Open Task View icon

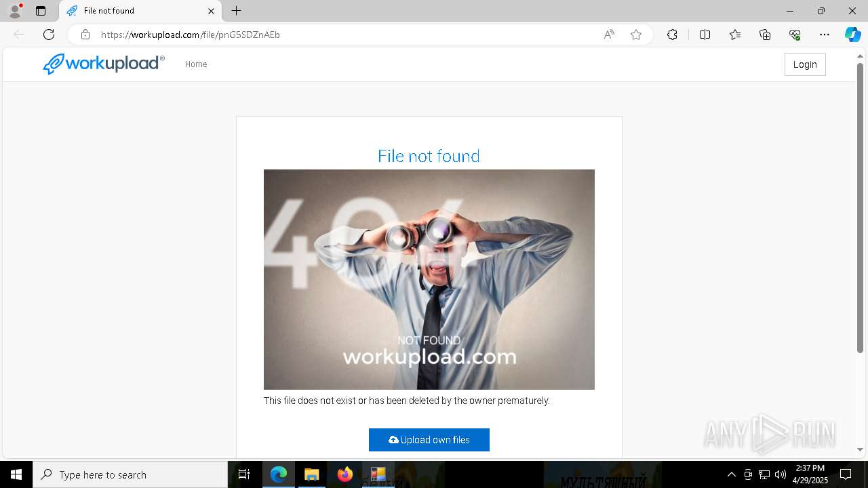pos(244,474)
